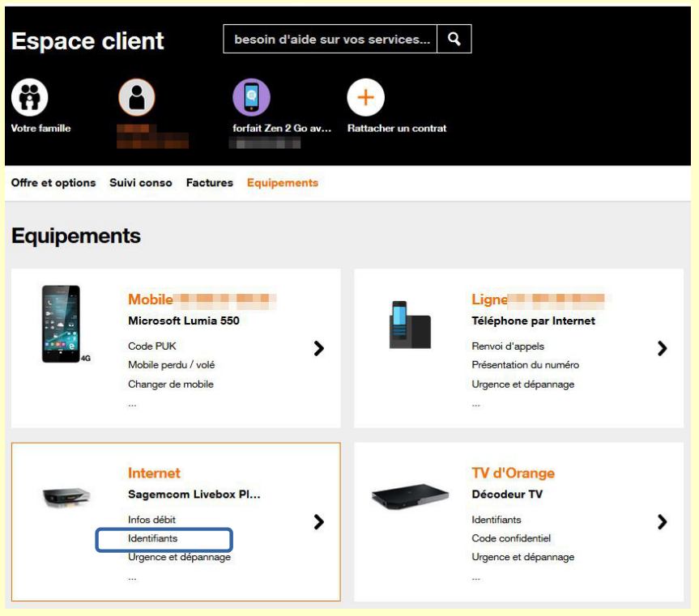
Task: Click the search magnifier icon
Action: pos(454,38)
